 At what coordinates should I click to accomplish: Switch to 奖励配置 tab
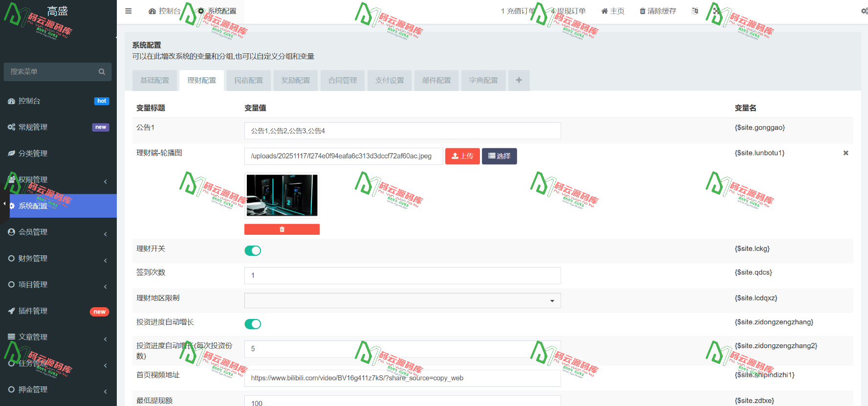coord(295,80)
